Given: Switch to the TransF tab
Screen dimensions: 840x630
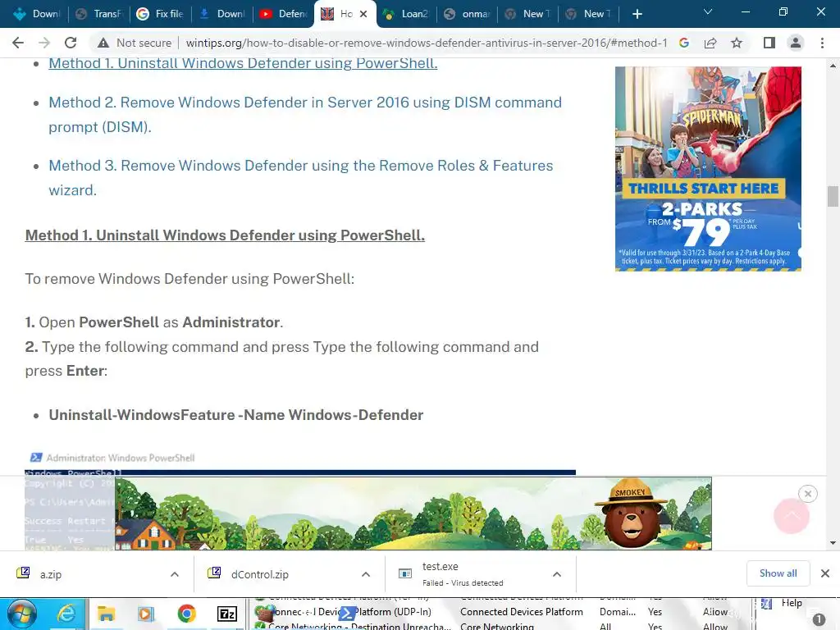Looking at the screenshot, I should point(98,14).
